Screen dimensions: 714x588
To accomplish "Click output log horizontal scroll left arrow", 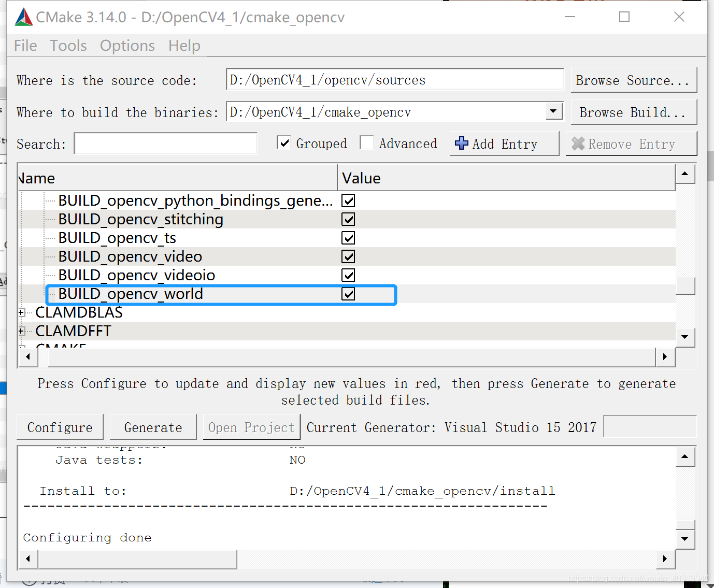I will coord(28,559).
